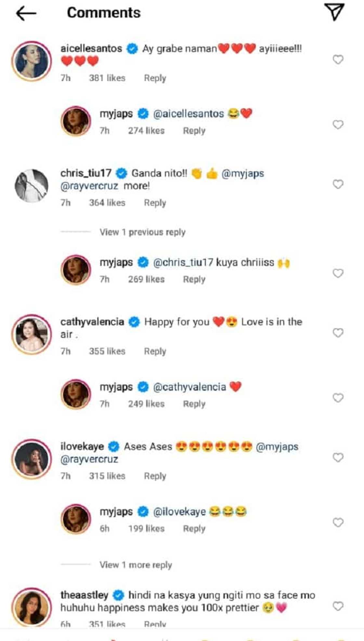Open theaastley's profile picture
Image resolution: width=364 pixels, height=641 pixels.
pos(32,607)
